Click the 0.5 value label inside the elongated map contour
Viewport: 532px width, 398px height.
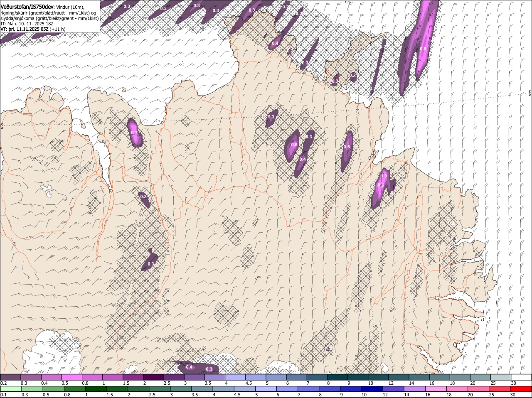[x=347, y=147]
